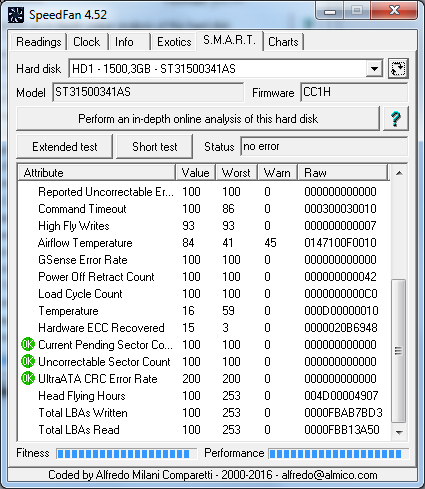Image resolution: width=425 pixels, height=489 pixels.
Task: Select the High Fly Writes row
Action: pyautogui.click(x=204, y=226)
